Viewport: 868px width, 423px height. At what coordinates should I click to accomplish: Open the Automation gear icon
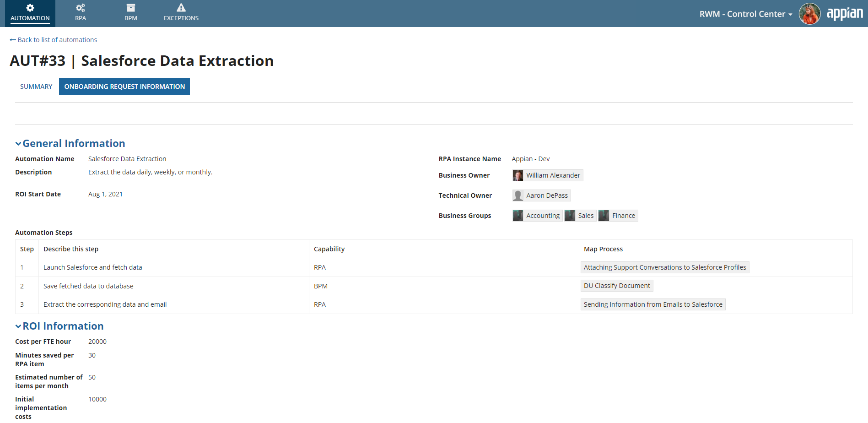click(30, 8)
